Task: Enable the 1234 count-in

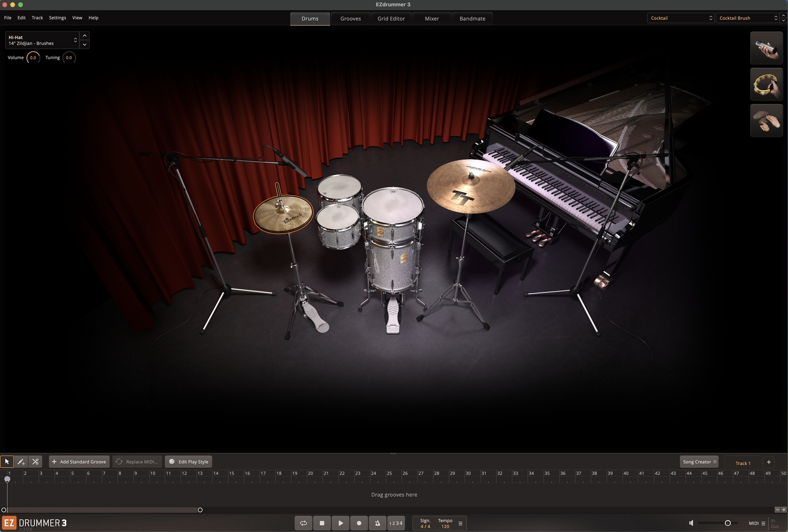Action: pos(396,523)
